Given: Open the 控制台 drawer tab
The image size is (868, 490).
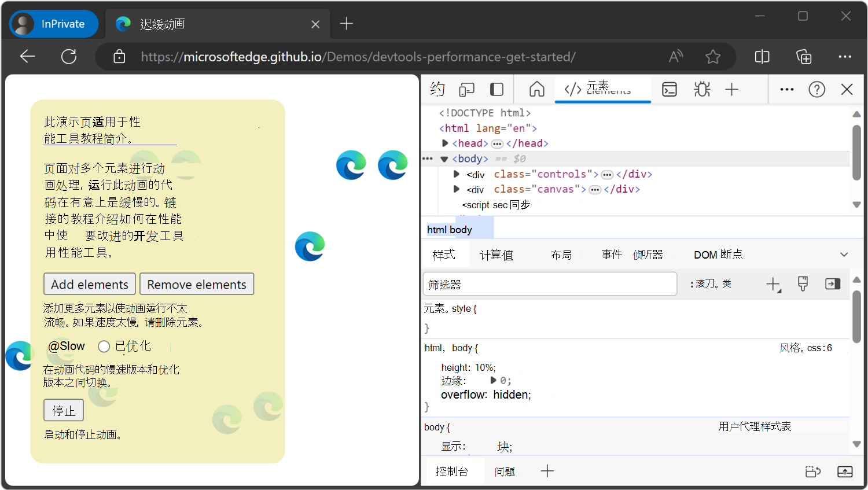Looking at the screenshot, I should 452,471.
